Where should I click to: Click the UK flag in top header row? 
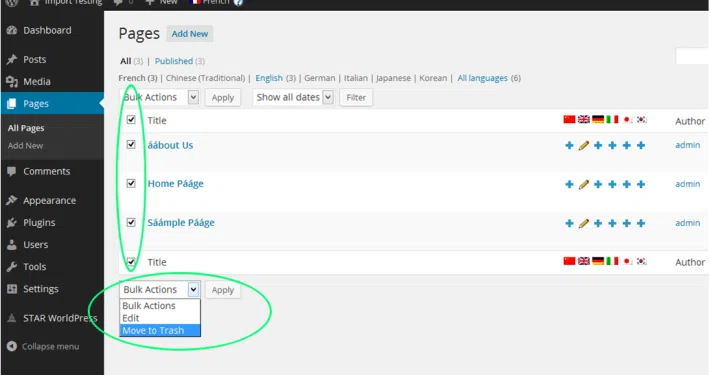point(584,119)
